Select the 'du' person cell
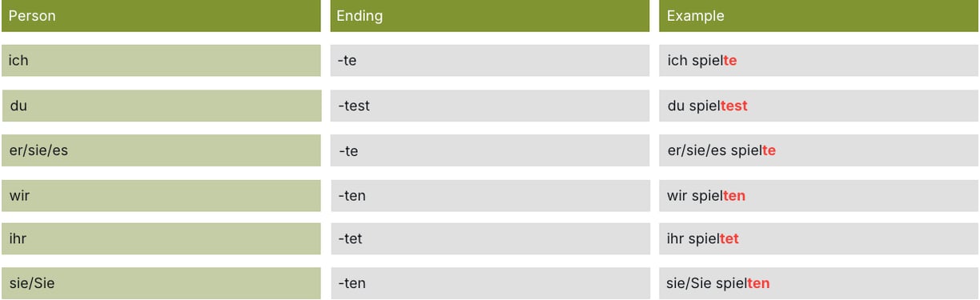This screenshot has width=980, height=300. click(162, 106)
